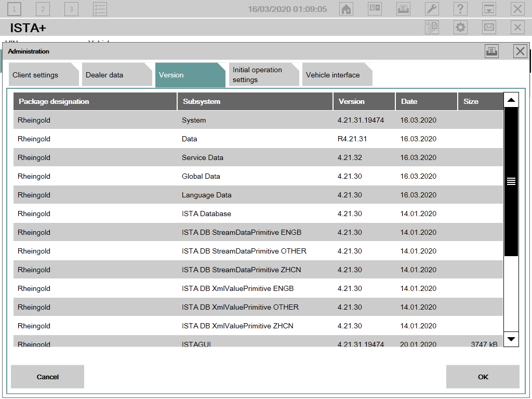This screenshot has height=399, width=532.
Task: Select the Service Data row
Action: click(x=258, y=157)
